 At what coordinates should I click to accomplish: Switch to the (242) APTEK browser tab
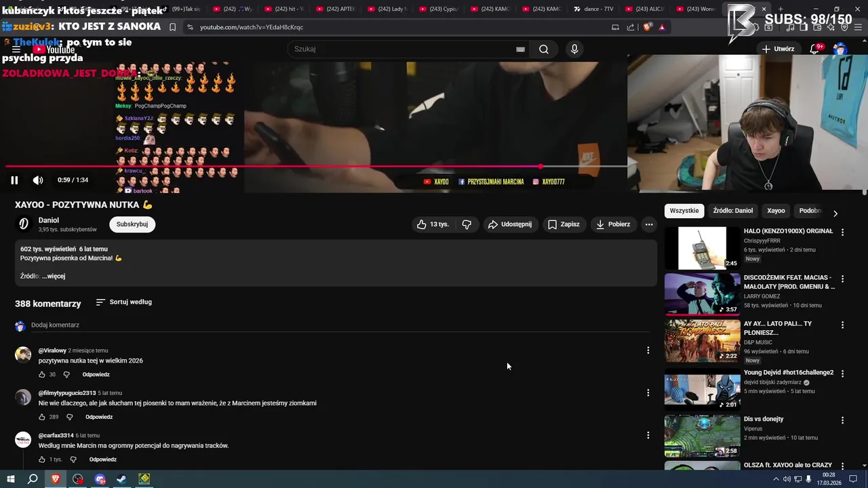tap(337, 9)
